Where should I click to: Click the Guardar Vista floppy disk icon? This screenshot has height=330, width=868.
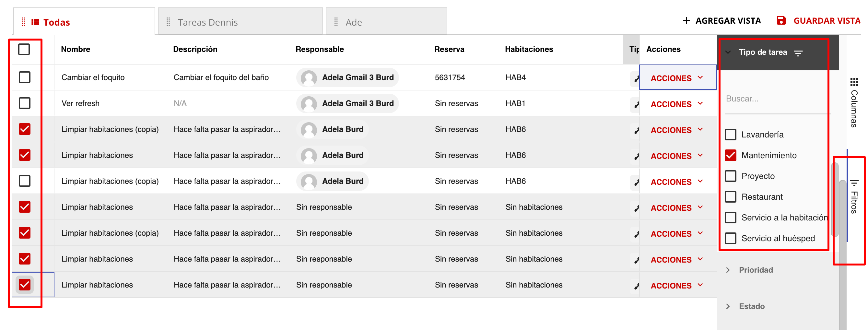tap(781, 20)
